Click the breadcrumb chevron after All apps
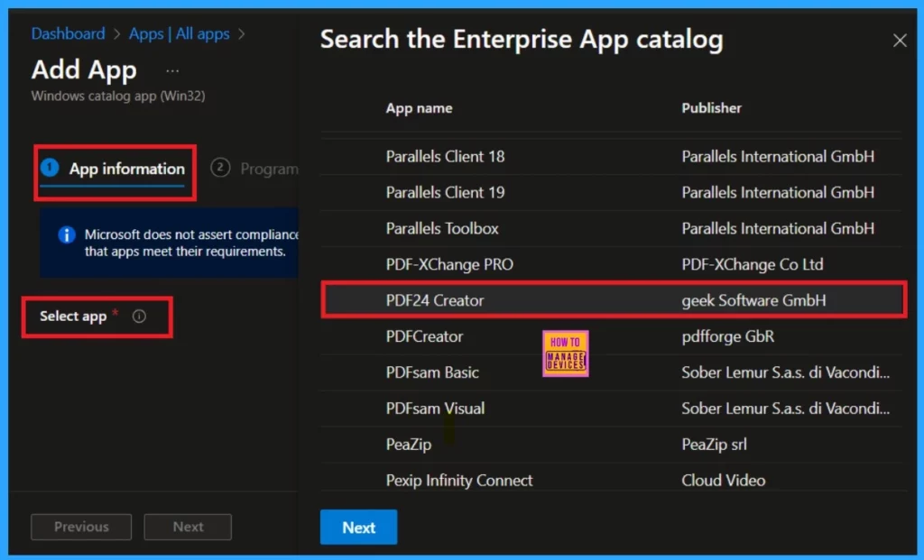The height and width of the screenshot is (560, 924). [241, 34]
